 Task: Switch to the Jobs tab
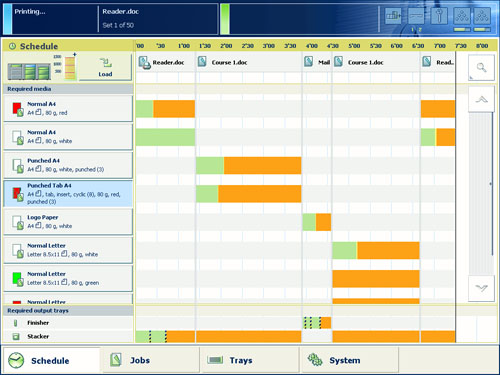[151, 360]
